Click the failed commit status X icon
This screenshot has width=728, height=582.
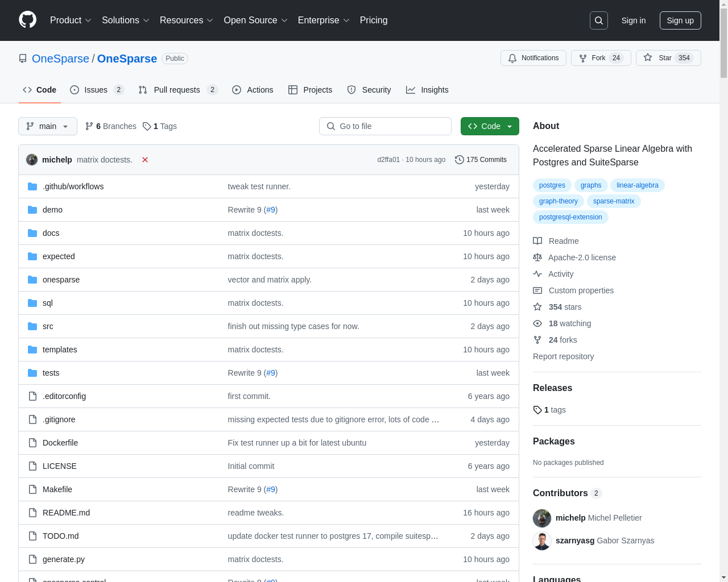(145, 160)
